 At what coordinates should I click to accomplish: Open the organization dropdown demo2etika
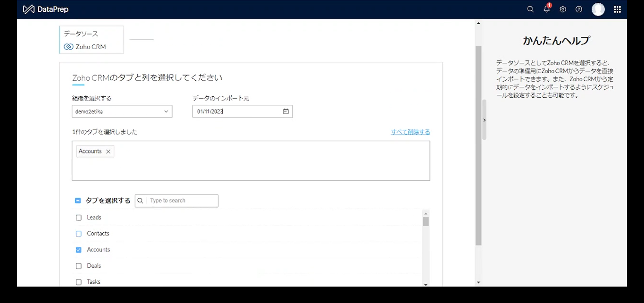coord(122,111)
